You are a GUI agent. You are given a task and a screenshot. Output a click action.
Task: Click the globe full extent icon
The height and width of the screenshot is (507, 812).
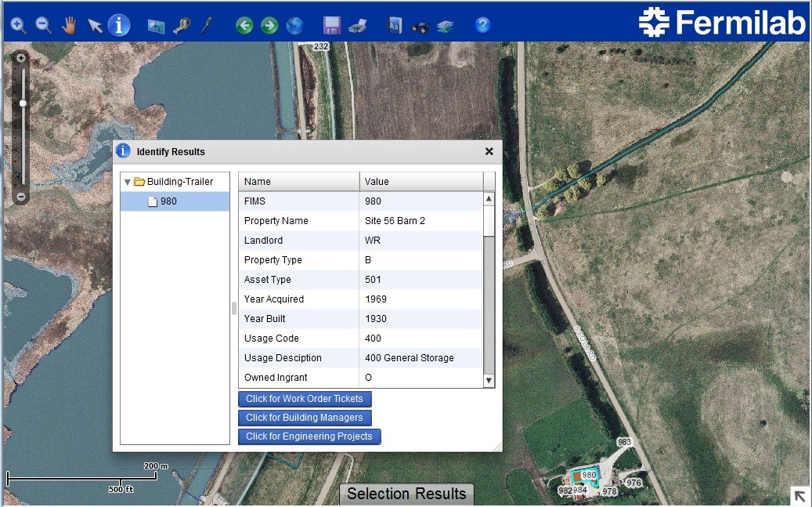click(x=294, y=26)
